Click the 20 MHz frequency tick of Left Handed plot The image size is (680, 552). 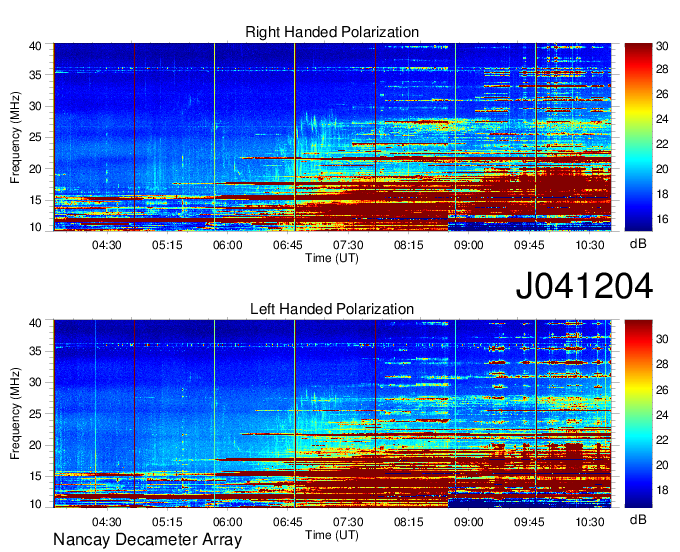click(x=35, y=445)
